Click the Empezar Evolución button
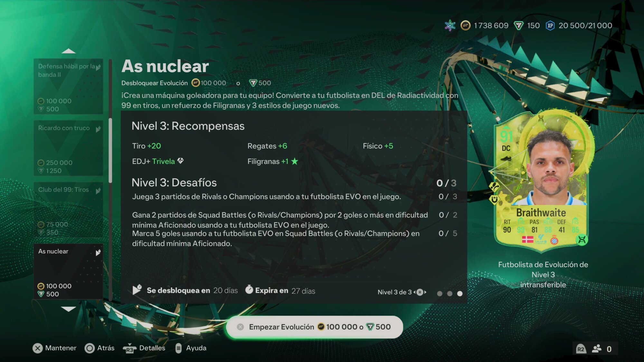Image resolution: width=644 pixels, height=362 pixels. pyautogui.click(x=315, y=327)
